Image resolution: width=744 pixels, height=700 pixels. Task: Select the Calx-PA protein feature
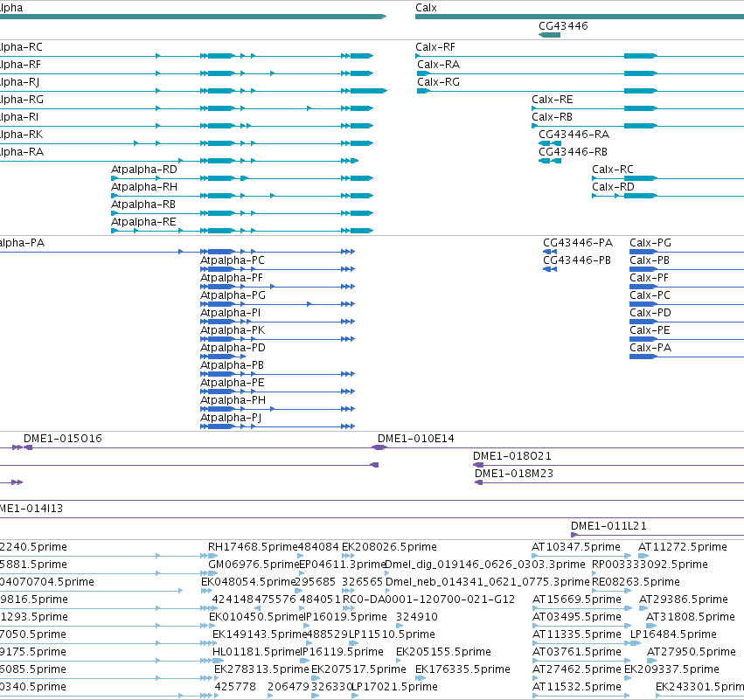coord(686,357)
